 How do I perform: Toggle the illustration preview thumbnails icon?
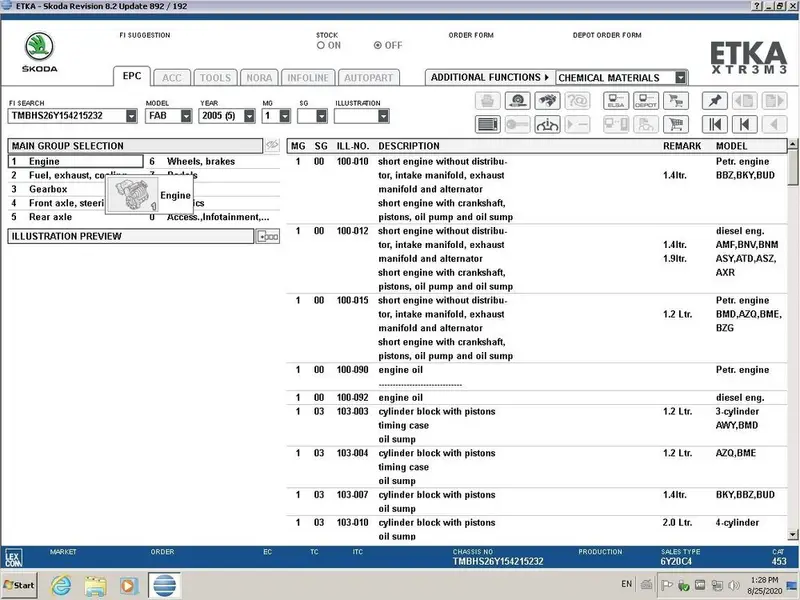tap(268, 236)
